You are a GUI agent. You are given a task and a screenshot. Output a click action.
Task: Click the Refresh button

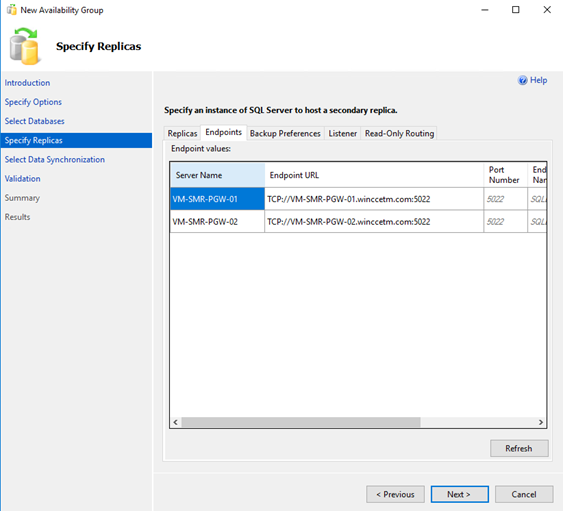click(519, 449)
